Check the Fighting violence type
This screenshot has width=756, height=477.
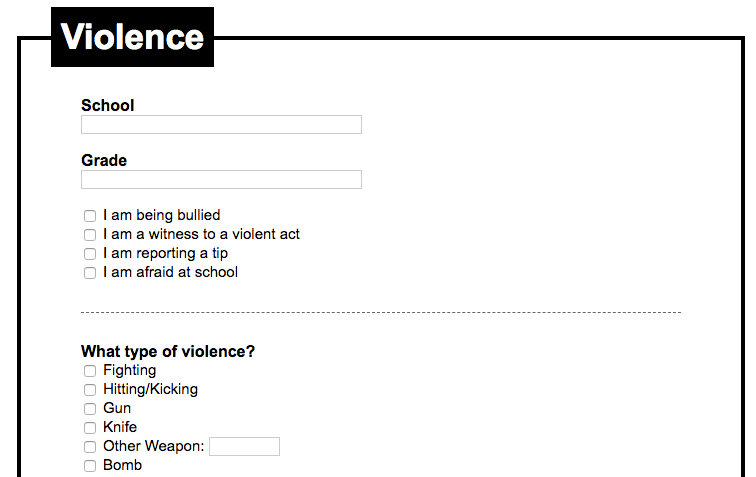[90, 371]
